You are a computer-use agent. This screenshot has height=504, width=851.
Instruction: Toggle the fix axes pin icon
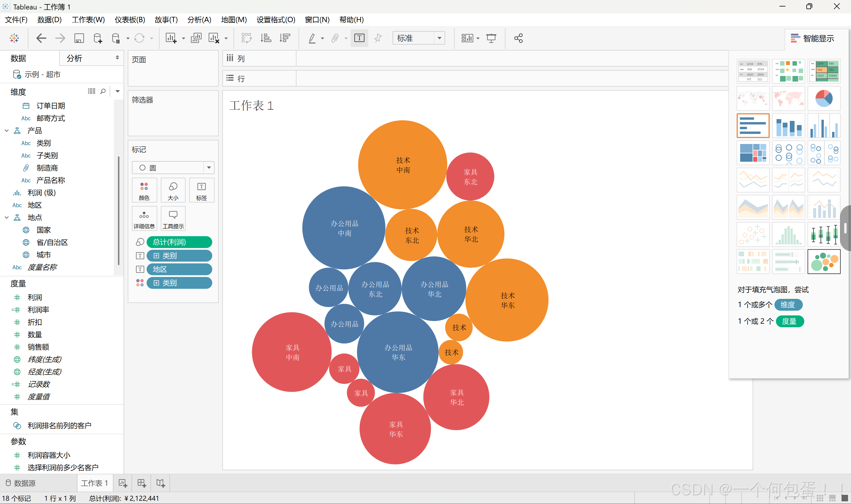pos(378,38)
